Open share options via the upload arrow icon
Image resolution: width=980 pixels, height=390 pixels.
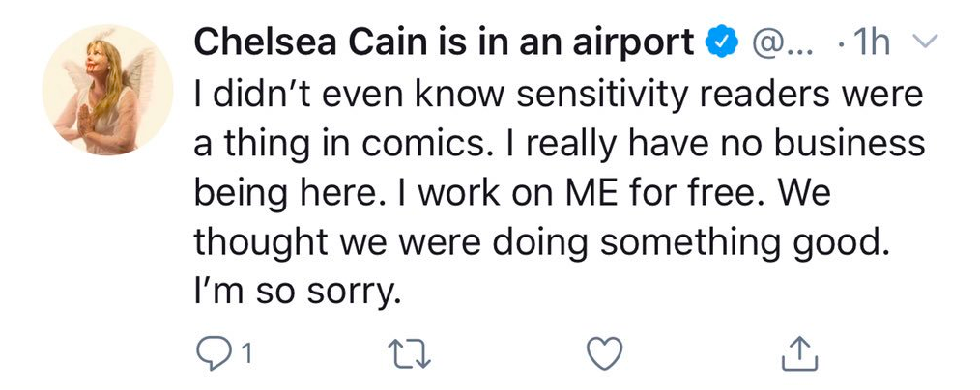800,353
